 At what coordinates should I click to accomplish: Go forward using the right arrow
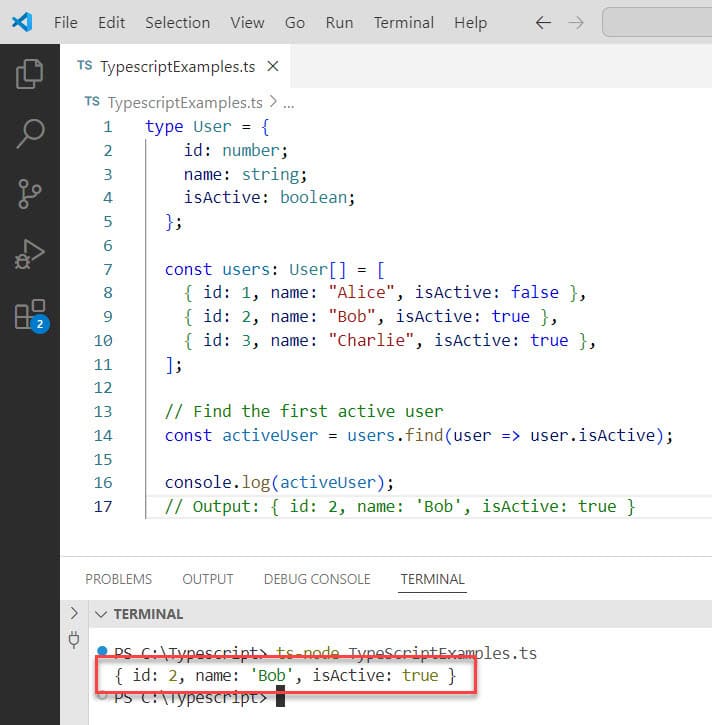click(x=576, y=22)
